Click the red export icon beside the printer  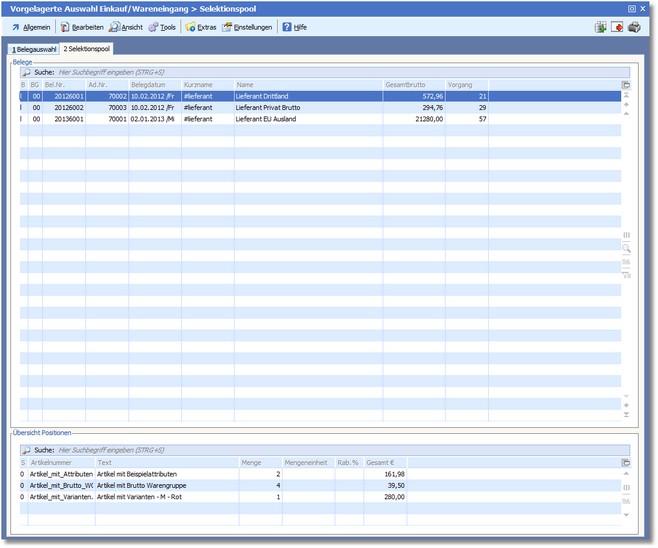coord(617,27)
